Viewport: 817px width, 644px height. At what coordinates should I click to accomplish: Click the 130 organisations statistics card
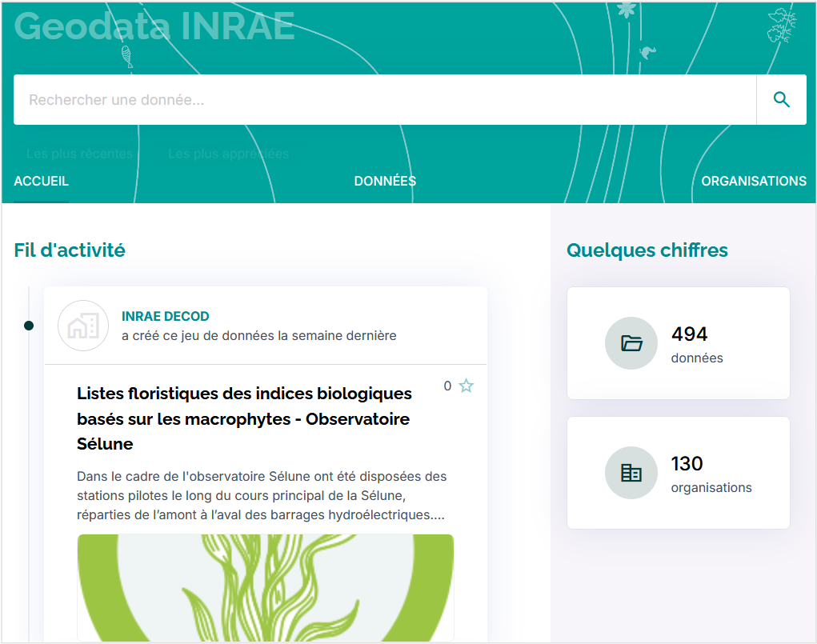pyautogui.click(x=678, y=473)
